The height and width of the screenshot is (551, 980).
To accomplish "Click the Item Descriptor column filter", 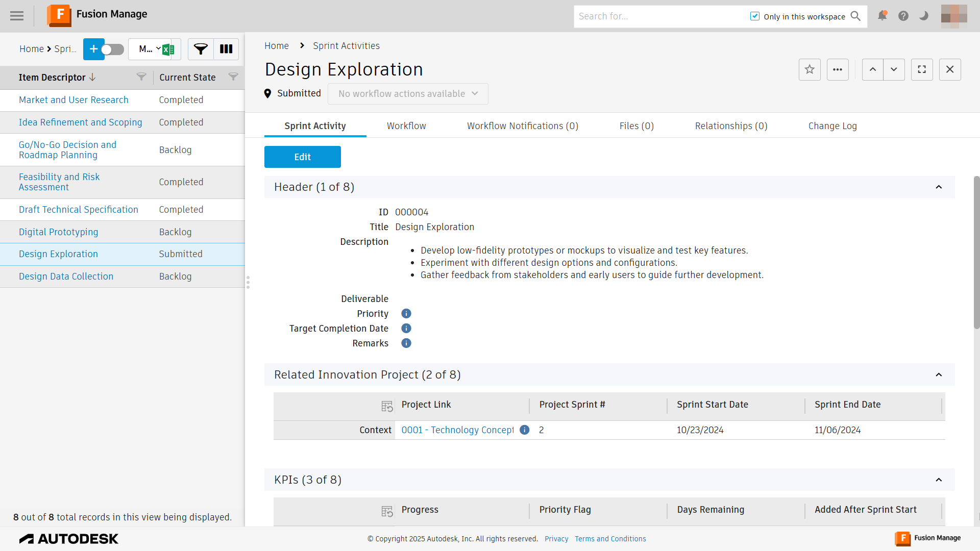I will pos(141,77).
